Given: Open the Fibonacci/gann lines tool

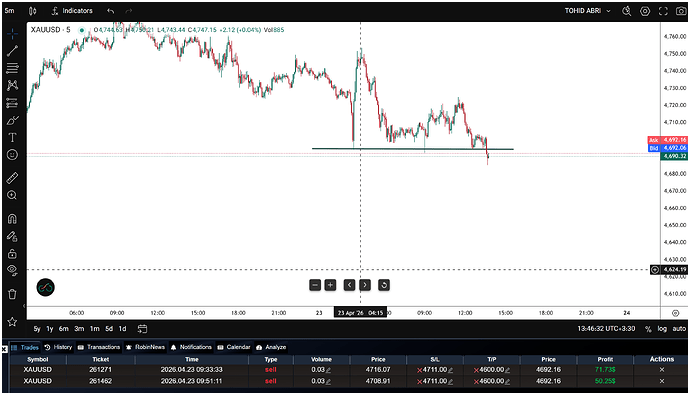Looking at the screenshot, I should tap(12, 68).
